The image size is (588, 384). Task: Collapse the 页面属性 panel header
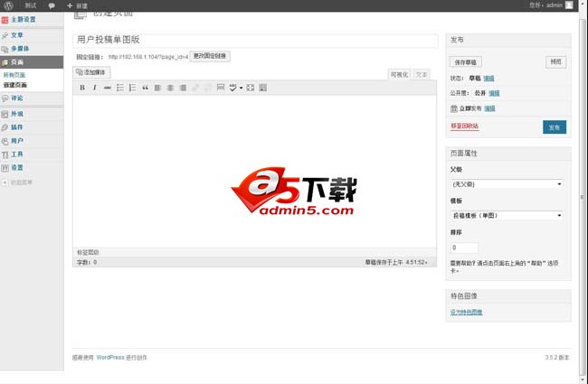tap(508, 154)
